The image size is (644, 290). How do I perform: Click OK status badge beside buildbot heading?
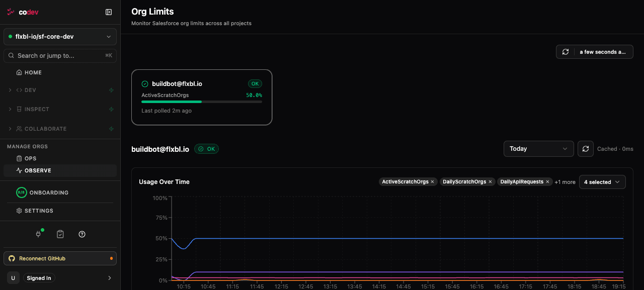tap(207, 149)
